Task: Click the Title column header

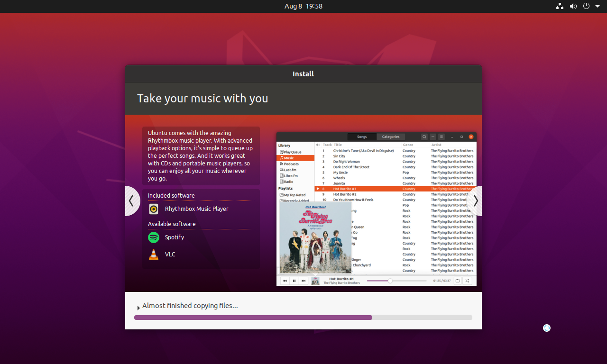Action: pos(337,145)
